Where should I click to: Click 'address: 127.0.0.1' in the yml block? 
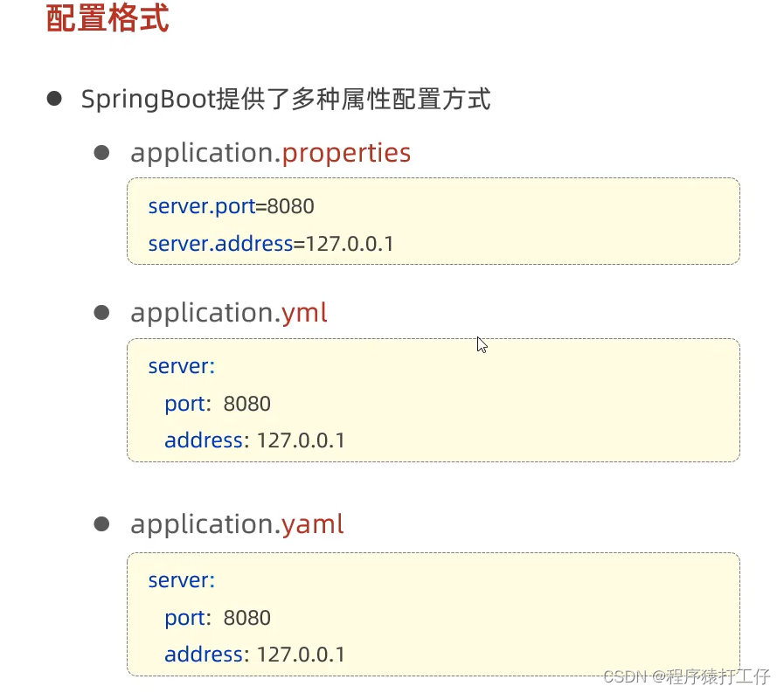(254, 440)
